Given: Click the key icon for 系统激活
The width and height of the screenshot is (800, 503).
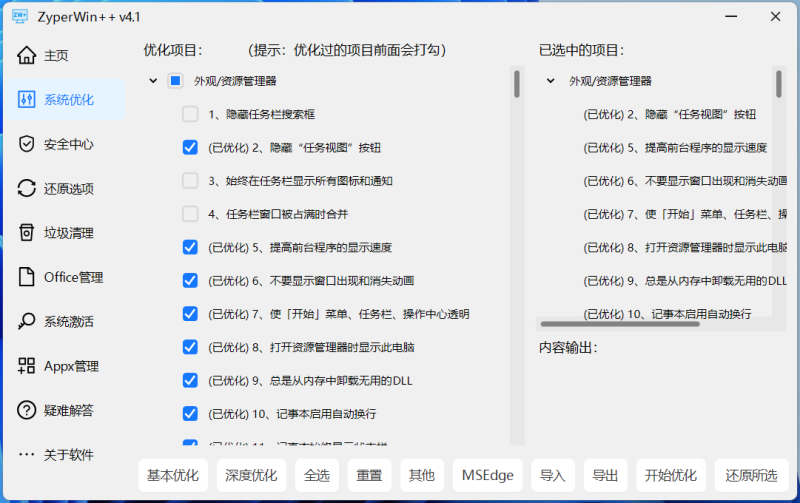Looking at the screenshot, I should 27,321.
